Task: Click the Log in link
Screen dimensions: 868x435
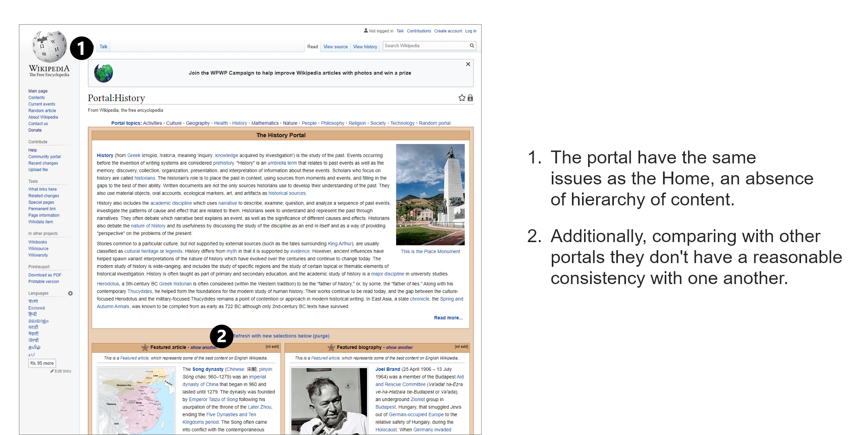Action: click(471, 31)
